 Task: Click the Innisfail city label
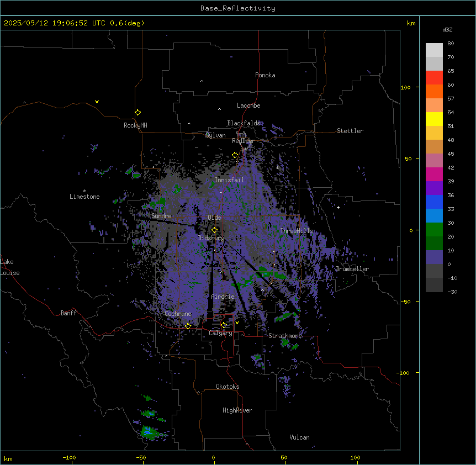229,180
